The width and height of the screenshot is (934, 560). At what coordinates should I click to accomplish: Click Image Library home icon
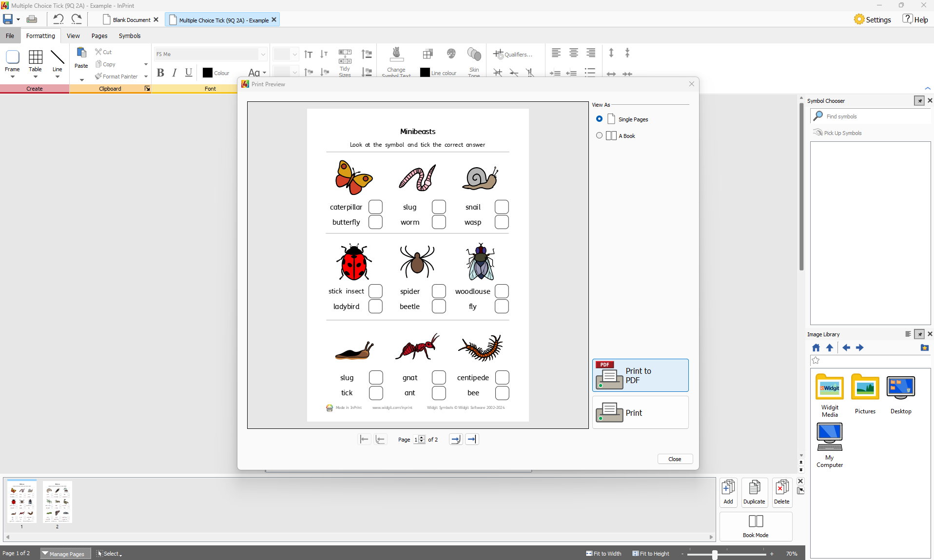816,348
